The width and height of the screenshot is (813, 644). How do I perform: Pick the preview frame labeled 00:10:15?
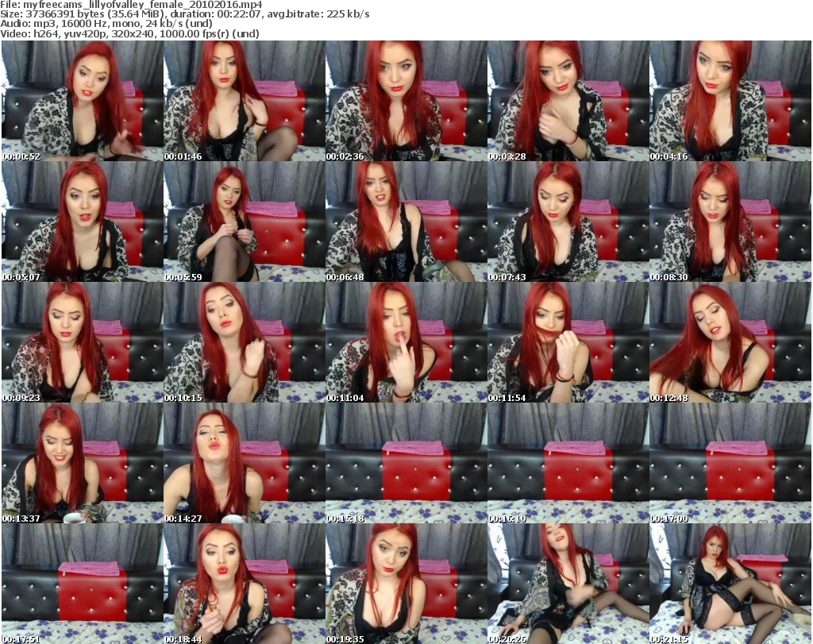(245, 342)
